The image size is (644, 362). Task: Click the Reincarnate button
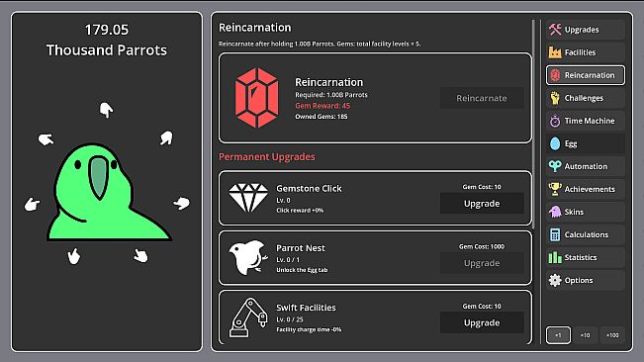pos(482,98)
